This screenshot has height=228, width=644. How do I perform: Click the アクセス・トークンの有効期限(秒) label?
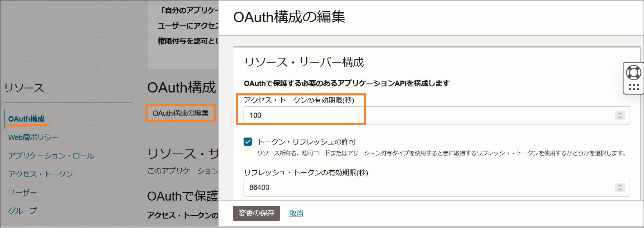299,100
